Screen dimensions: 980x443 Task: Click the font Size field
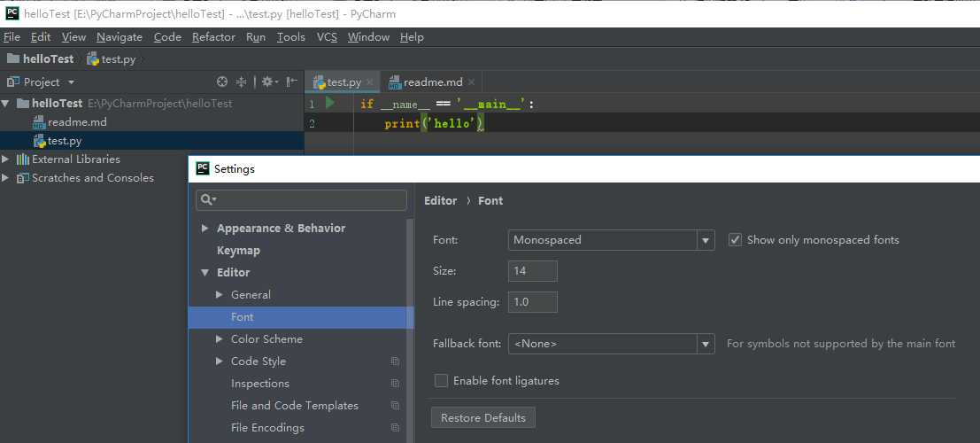point(533,271)
